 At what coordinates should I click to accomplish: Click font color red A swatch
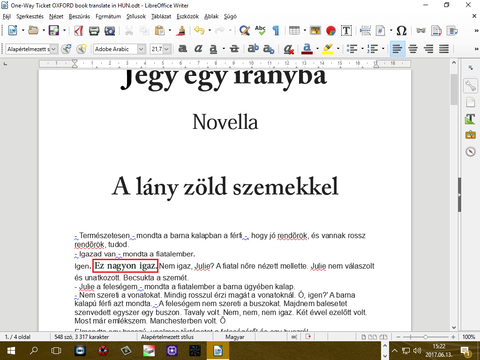tap(307, 49)
